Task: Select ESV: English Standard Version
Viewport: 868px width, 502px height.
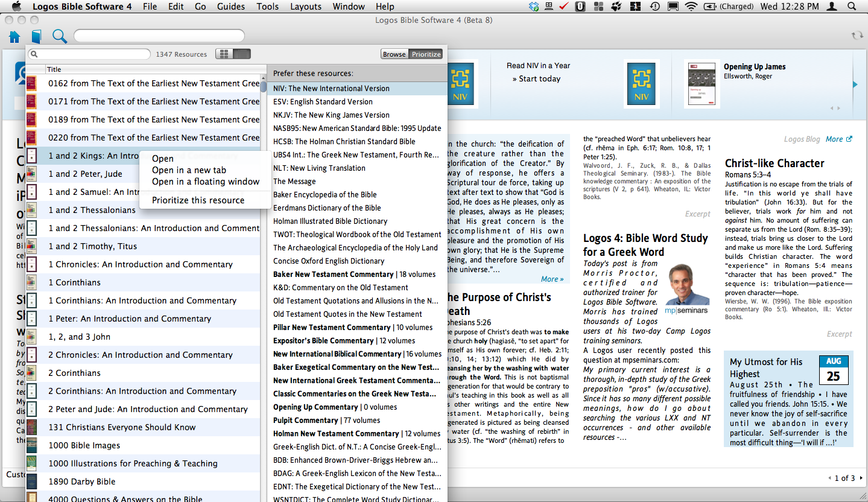Action: (x=357, y=101)
